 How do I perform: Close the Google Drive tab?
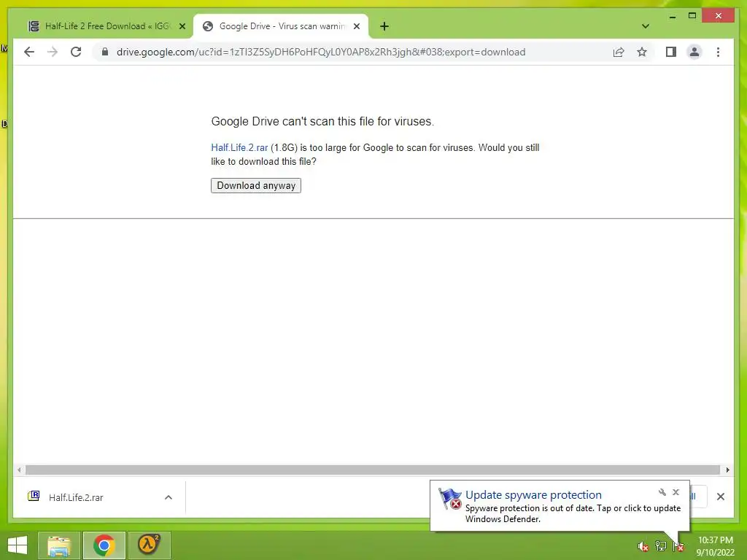(356, 26)
